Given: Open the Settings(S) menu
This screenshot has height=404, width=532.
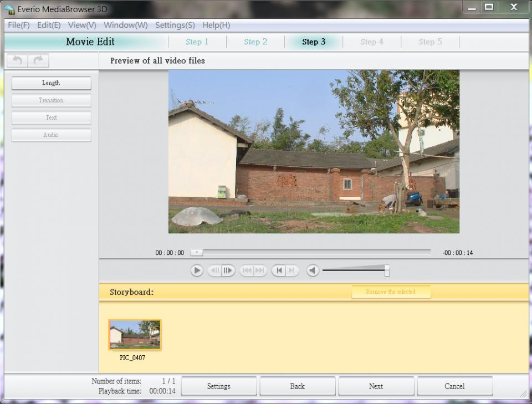Looking at the screenshot, I should pos(175,25).
